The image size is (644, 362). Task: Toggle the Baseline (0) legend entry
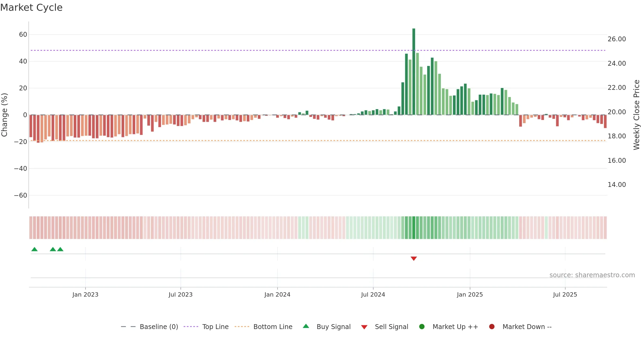coord(149,327)
